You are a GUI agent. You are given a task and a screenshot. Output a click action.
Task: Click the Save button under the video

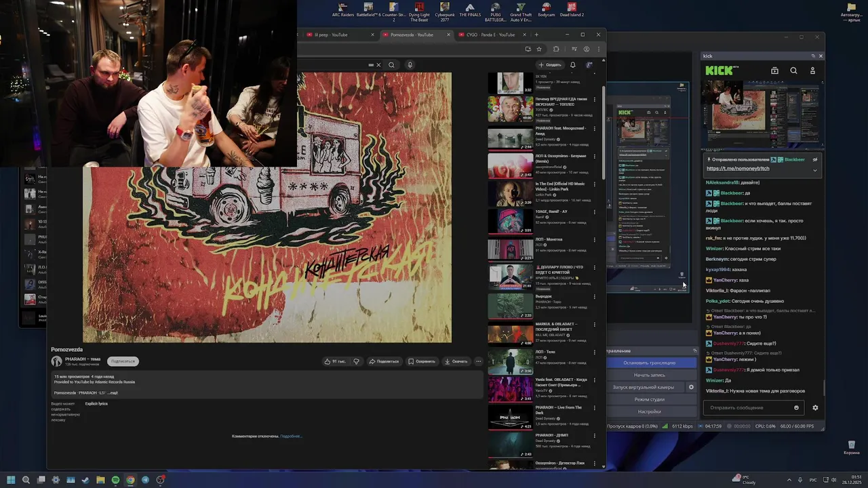(421, 361)
